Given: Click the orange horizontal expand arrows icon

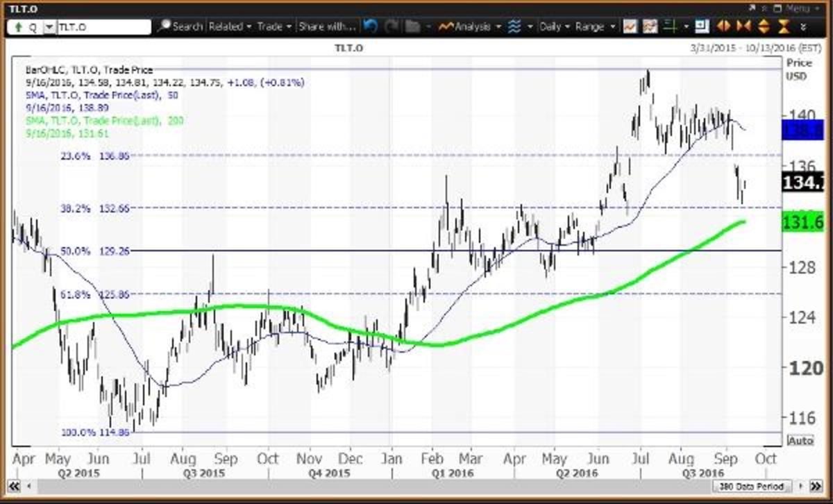Looking at the screenshot, I should 722,26.
